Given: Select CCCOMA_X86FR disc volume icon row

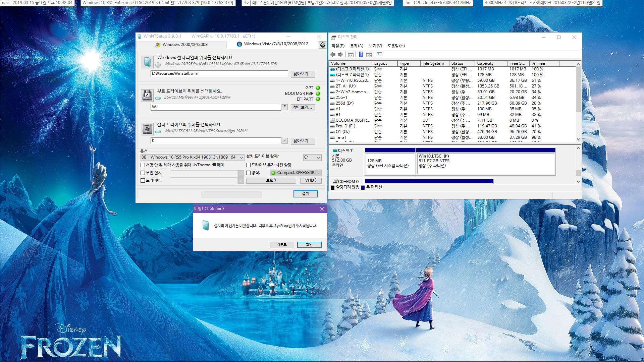Looking at the screenshot, I should tap(350, 120).
